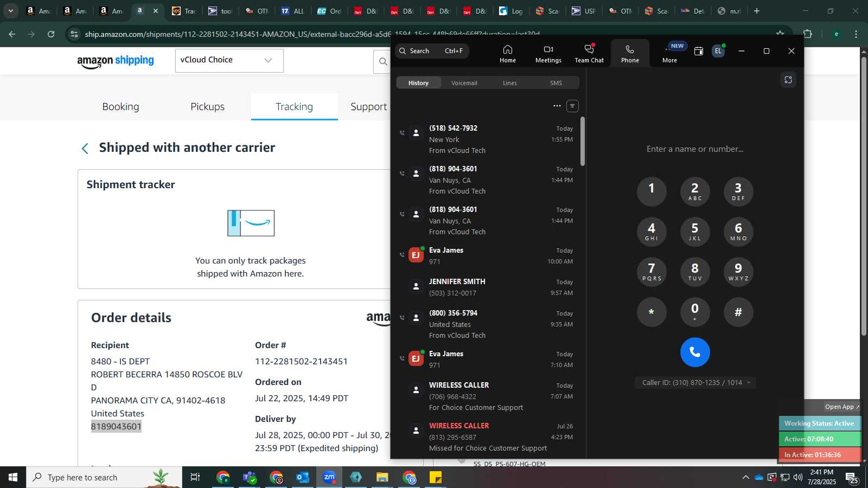868x488 pixels.
Task: Select the JENNIFER SMITH call entry
Action: point(487,287)
